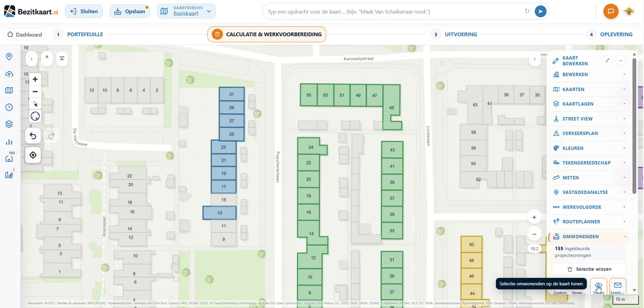Expand the tools panel to fullscreen
This screenshot has width=644, height=308.
[607, 60]
